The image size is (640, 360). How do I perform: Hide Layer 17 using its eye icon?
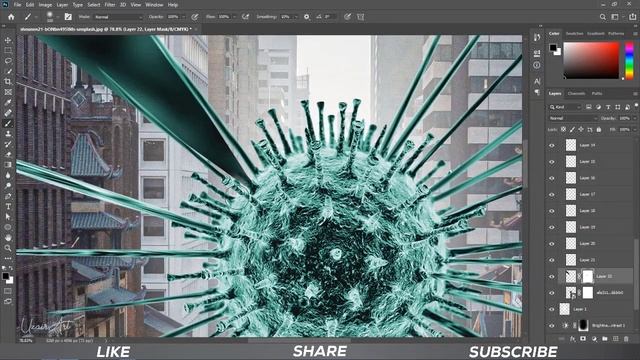click(552, 194)
